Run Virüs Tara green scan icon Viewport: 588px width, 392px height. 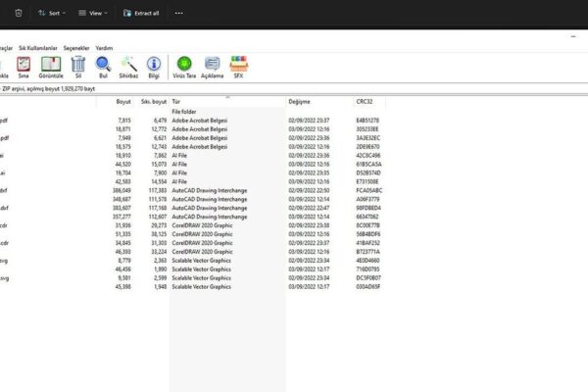click(x=184, y=67)
